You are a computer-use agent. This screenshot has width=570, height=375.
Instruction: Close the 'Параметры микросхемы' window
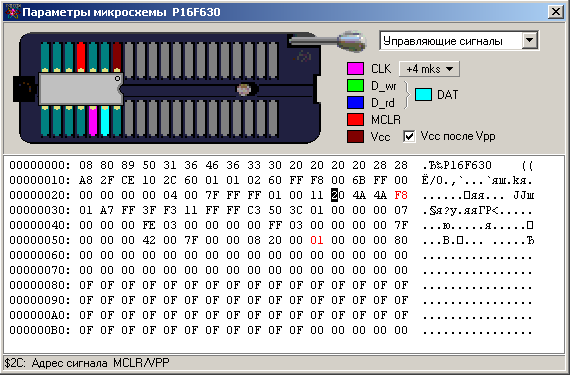pos(556,12)
